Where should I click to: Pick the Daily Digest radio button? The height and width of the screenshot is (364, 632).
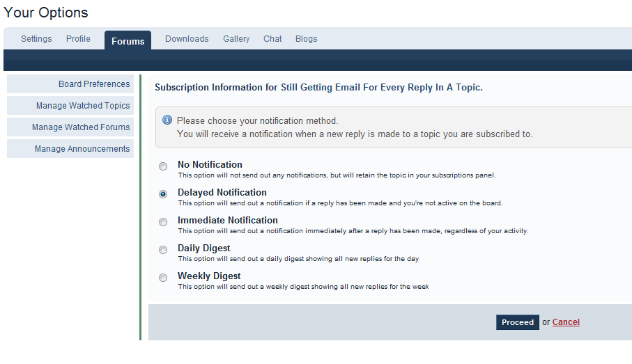[163, 250]
